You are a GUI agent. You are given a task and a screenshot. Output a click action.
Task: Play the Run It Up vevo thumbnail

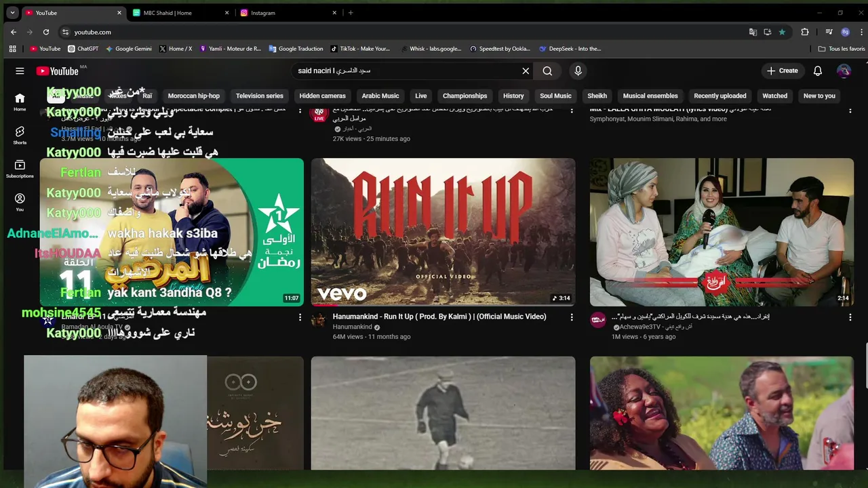point(443,232)
